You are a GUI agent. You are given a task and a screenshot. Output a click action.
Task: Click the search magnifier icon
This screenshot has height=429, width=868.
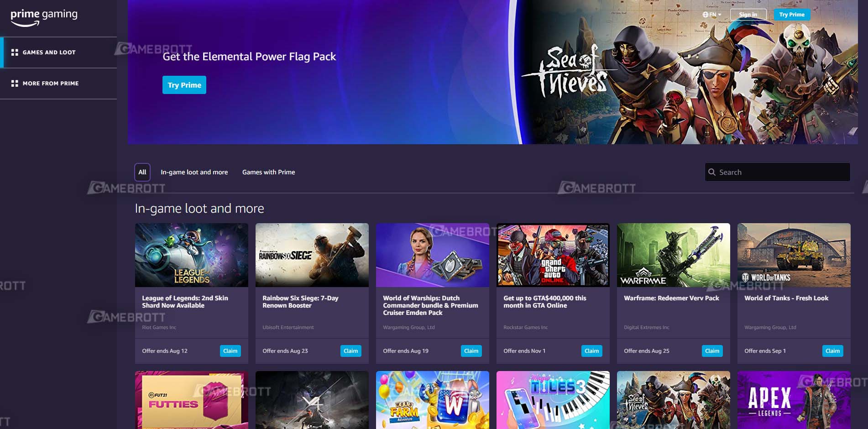click(x=711, y=172)
